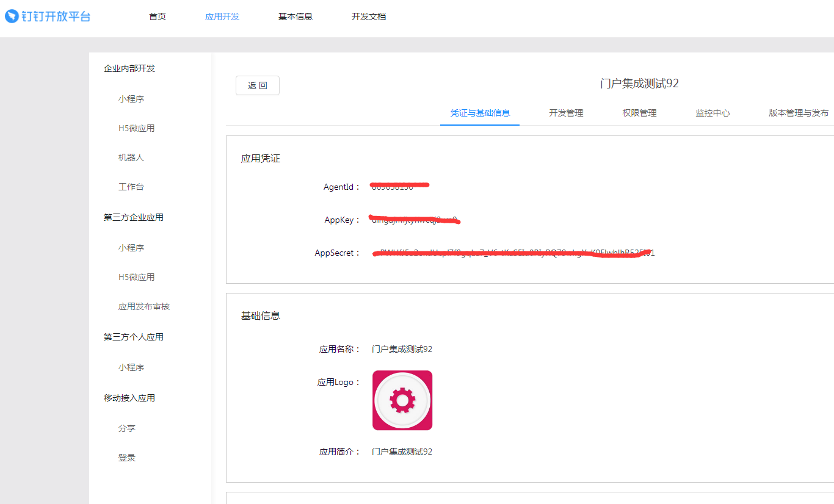Screen dimensions: 834x504
Task: Open the 应用开发 top navigation item
Action: click(222, 16)
